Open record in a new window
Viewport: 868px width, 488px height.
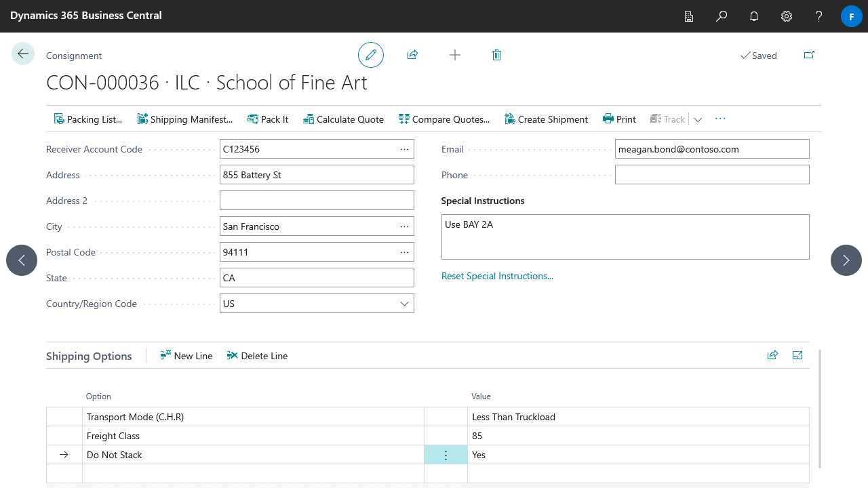point(809,55)
